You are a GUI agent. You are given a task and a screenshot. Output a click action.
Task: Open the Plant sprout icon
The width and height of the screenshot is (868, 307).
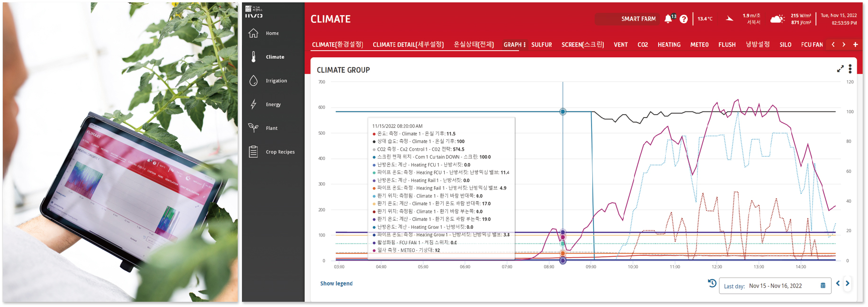(x=253, y=128)
